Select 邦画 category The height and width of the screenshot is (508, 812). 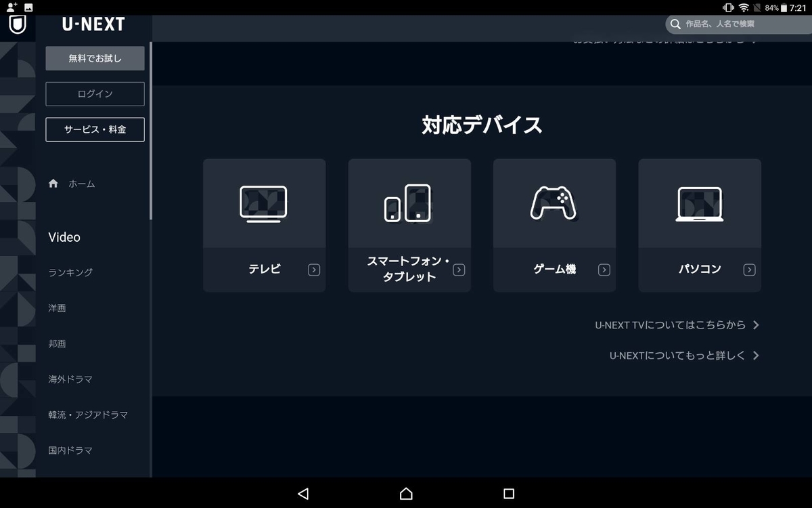(57, 343)
